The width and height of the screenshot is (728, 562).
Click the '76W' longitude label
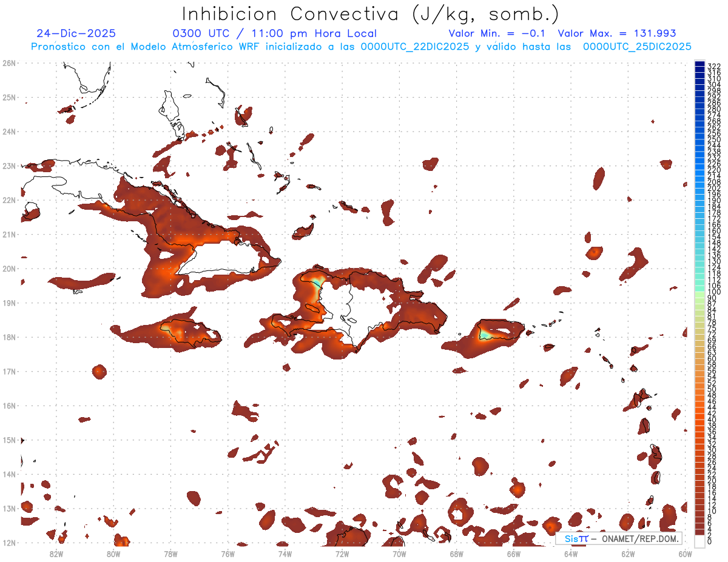tap(227, 553)
